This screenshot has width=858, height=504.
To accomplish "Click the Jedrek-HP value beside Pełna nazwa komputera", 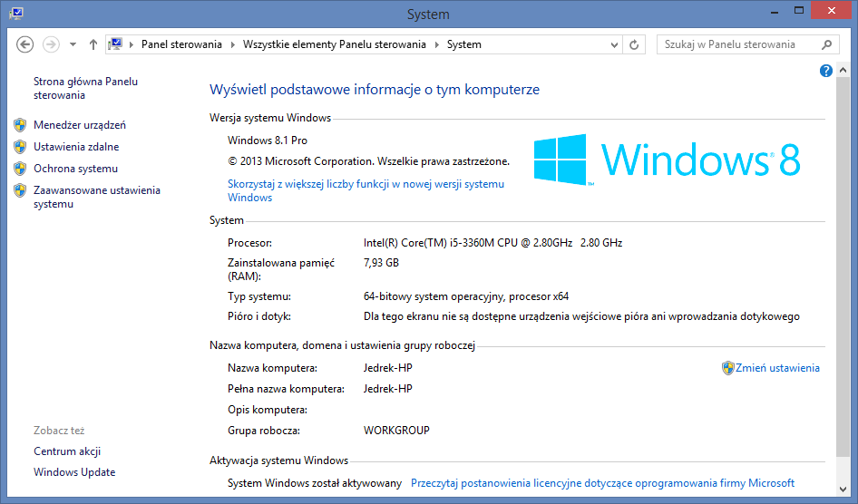I will [x=388, y=389].
